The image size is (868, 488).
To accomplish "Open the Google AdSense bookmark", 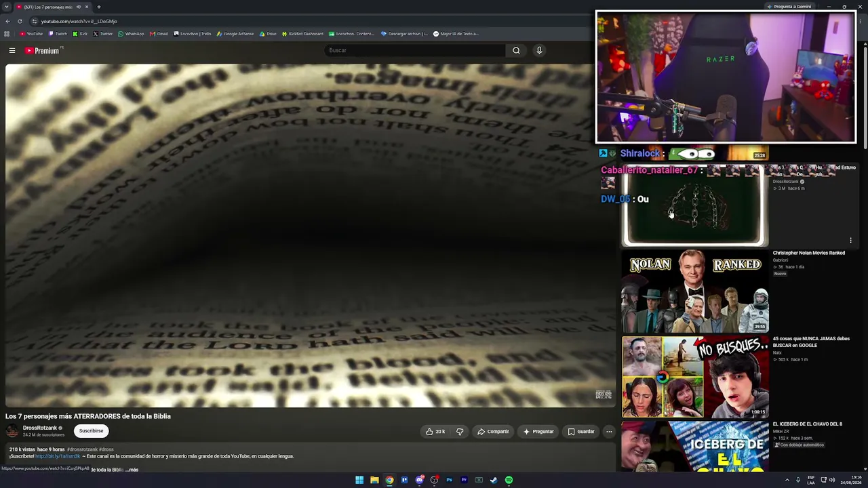I will [x=235, y=34].
